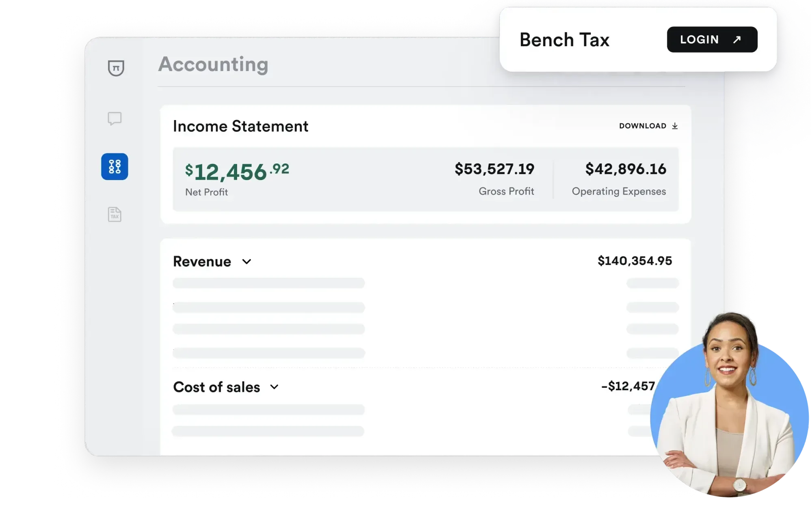
Task: Select the -$12,457 cost amount
Action: tap(628, 386)
